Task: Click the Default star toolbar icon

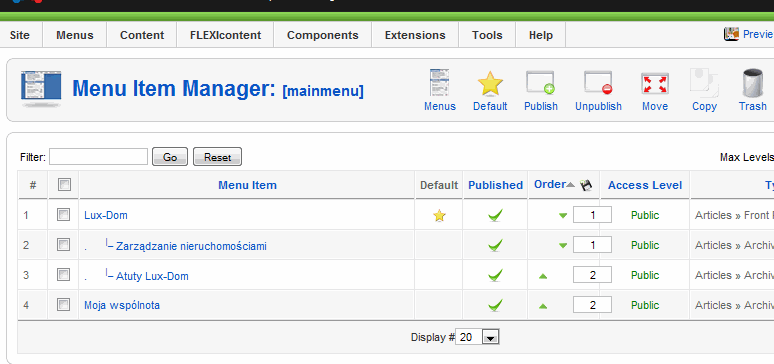Action: tap(490, 83)
